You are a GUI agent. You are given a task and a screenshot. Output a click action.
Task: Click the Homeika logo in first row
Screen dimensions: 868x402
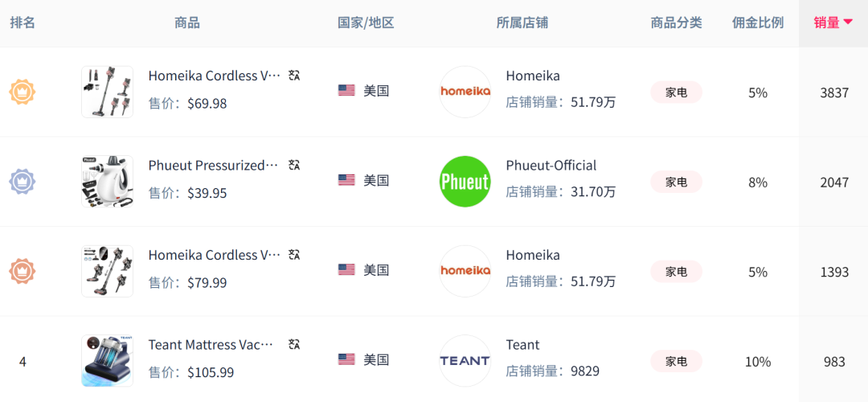click(465, 92)
